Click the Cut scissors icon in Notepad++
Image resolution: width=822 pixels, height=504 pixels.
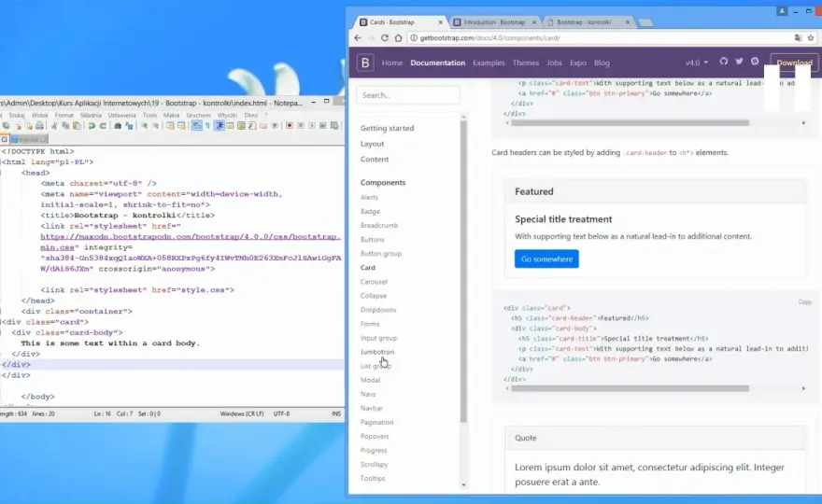54,126
